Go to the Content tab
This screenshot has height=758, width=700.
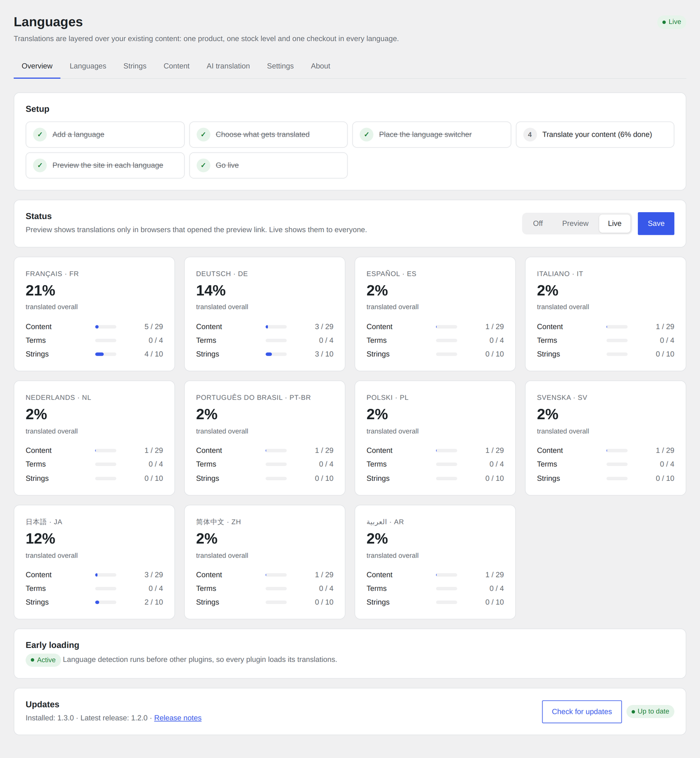[176, 66]
